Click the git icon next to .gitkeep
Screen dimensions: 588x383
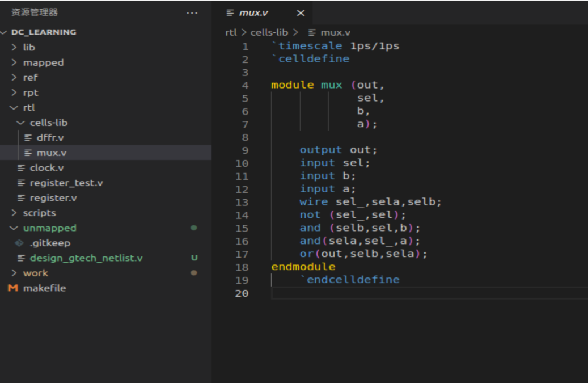[x=20, y=242]
